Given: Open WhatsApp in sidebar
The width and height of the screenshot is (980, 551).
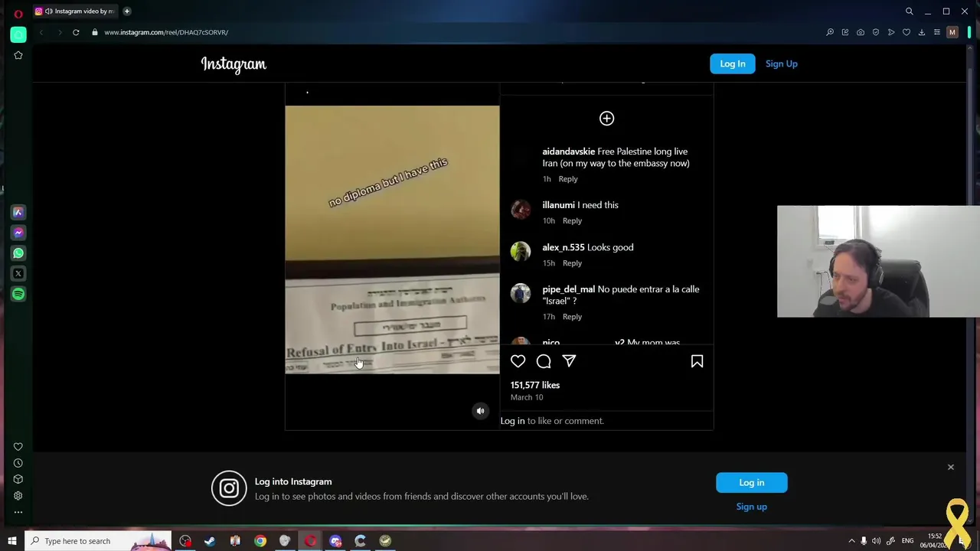Looking at the screenshot, I should coord(18,253).
